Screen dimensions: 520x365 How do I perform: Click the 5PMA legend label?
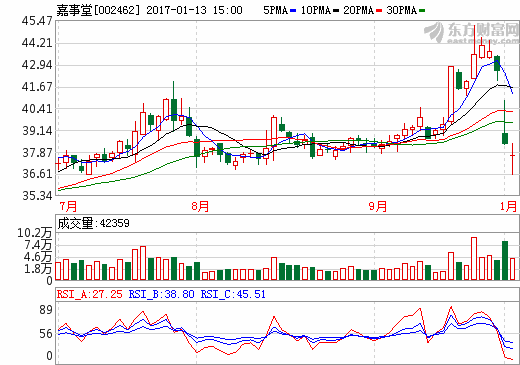[275, 10]
